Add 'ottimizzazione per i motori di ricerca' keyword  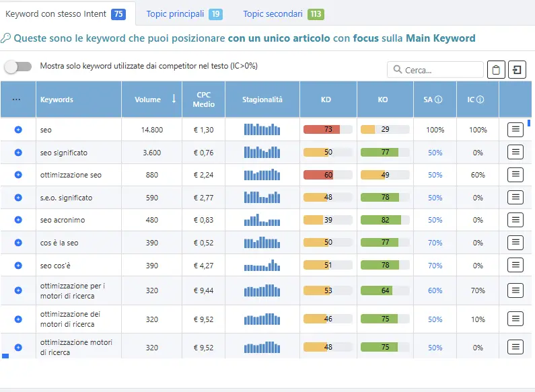click(x=18, y=290)
